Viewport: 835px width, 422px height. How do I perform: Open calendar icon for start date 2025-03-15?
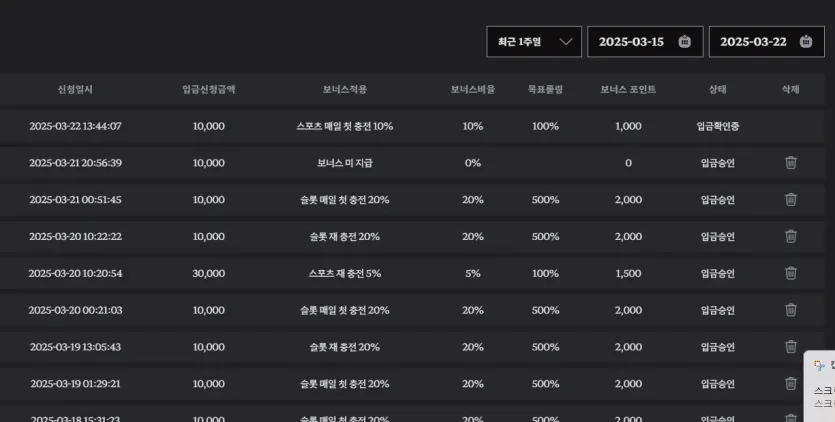pos(684,42)
